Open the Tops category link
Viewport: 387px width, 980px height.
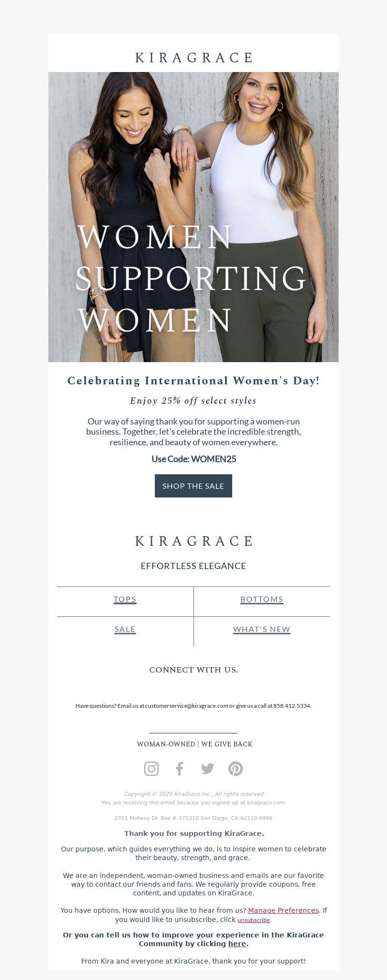pos(125,600)
